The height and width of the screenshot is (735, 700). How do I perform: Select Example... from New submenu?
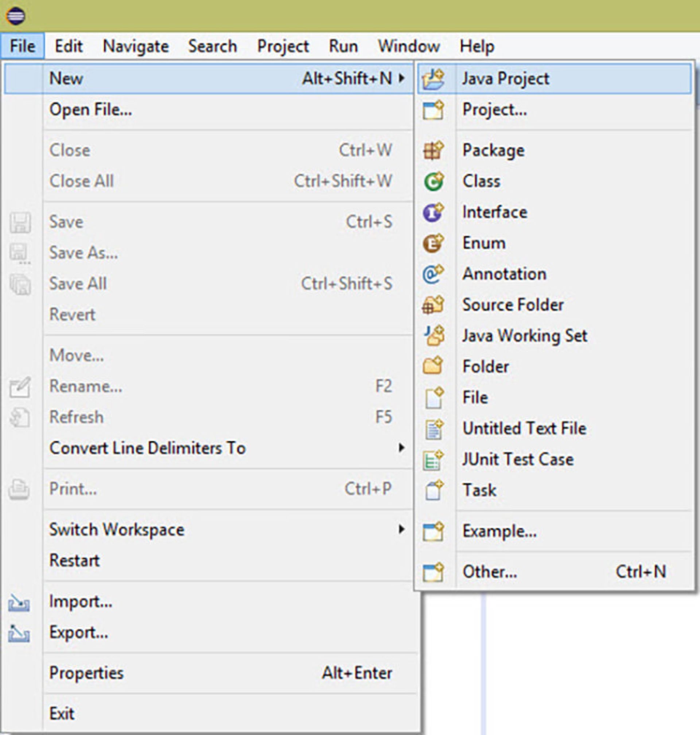click(x=554, y=531)
